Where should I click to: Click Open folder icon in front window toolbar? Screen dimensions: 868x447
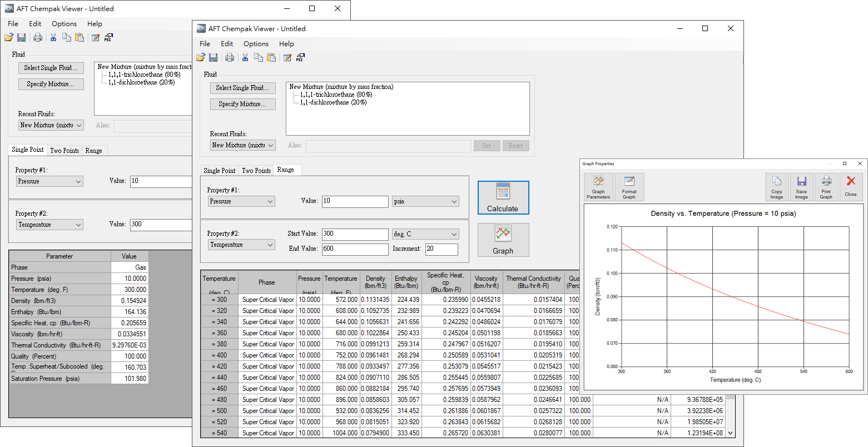pyautogui.click(x=201, y=58)
